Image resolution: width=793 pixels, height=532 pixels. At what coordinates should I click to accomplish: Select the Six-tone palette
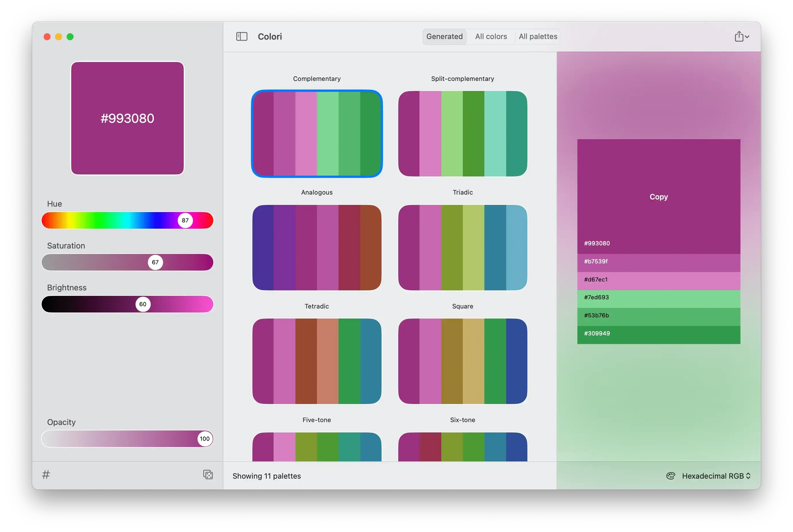click(x=462, y=446)
